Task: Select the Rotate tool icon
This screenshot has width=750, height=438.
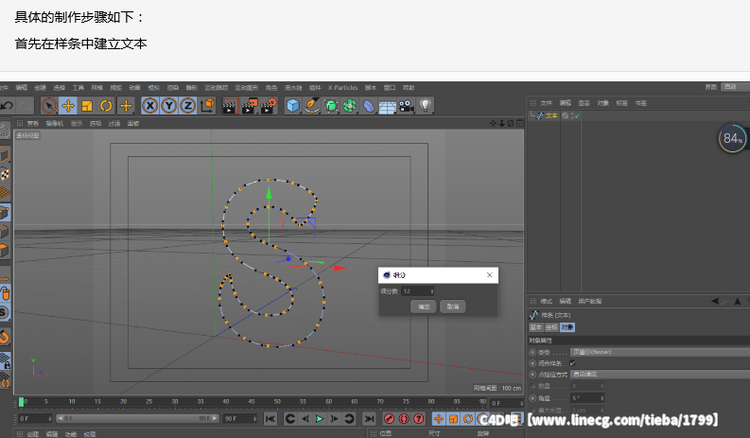Action: click(x=105, y=105)
